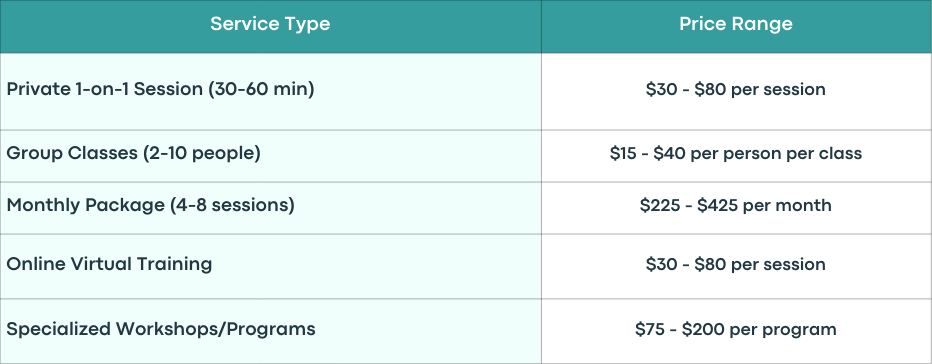This screenshot has height=364, width=932.
Task: Click the $225 - $425 per month price
Action: [x=736, y=205]
